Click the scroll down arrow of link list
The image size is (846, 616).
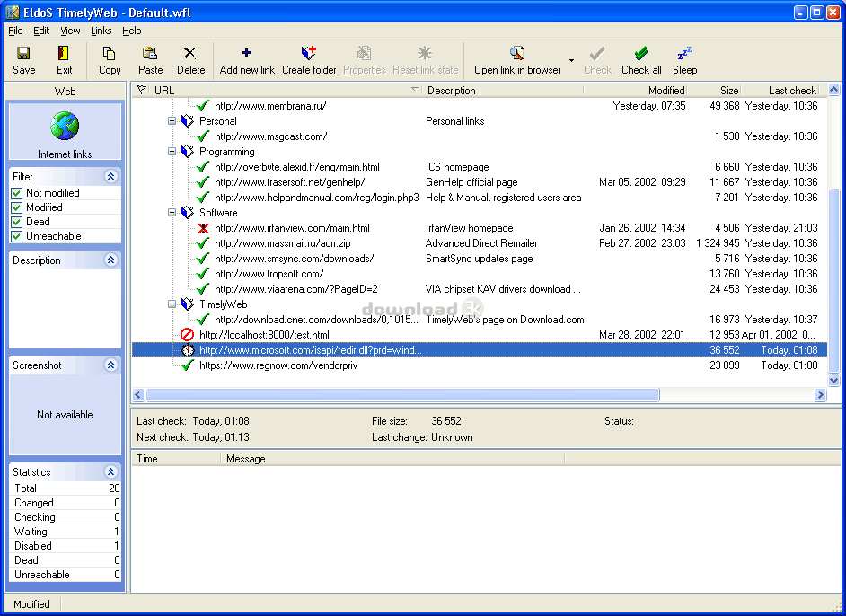[x=833, y=380]
